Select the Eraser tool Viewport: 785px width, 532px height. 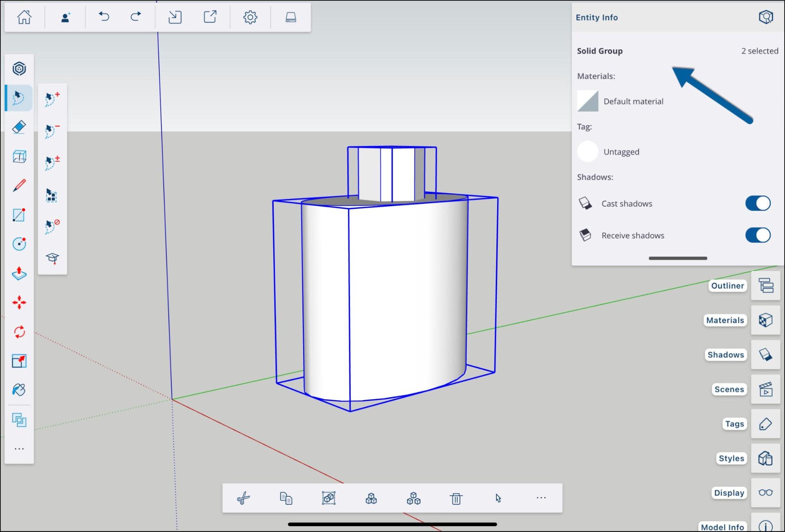point(18,127)
